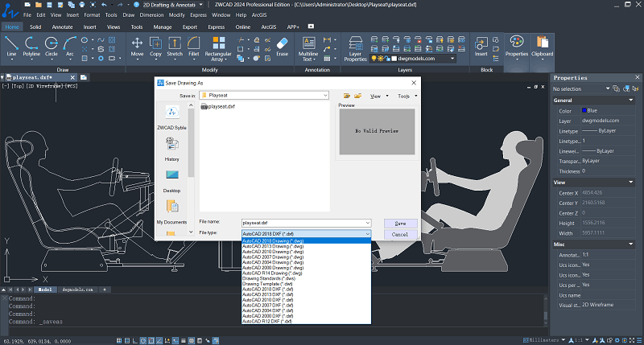Click the Save button
This screenshot has height=345, width=644.
[x=400, y=223]
